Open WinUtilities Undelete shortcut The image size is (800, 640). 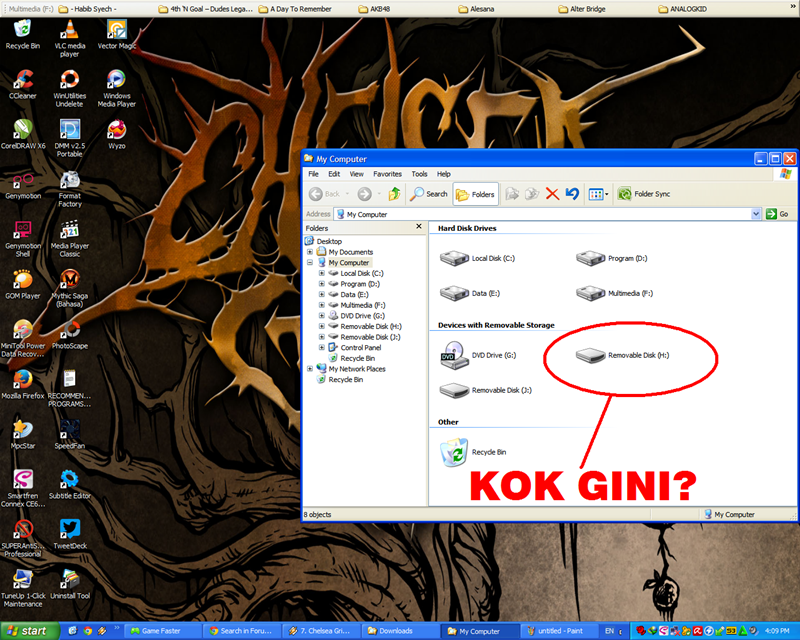coord(69,88)
